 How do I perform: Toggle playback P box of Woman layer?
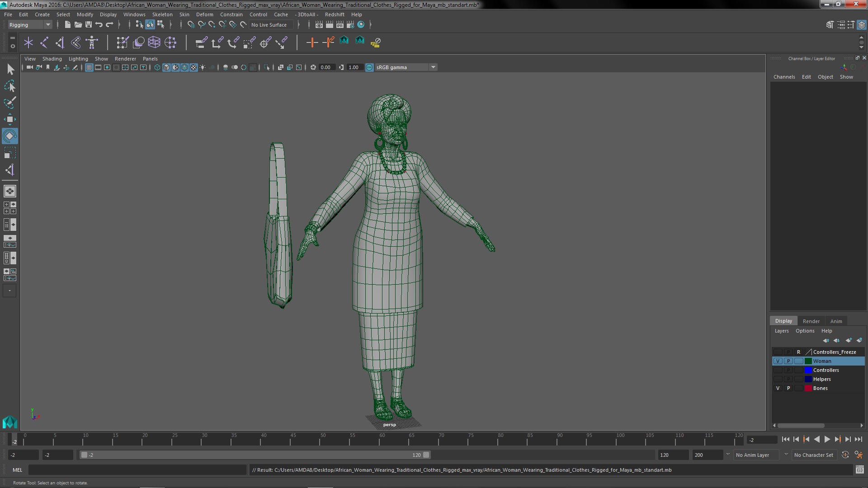click(x=788, y=361)
